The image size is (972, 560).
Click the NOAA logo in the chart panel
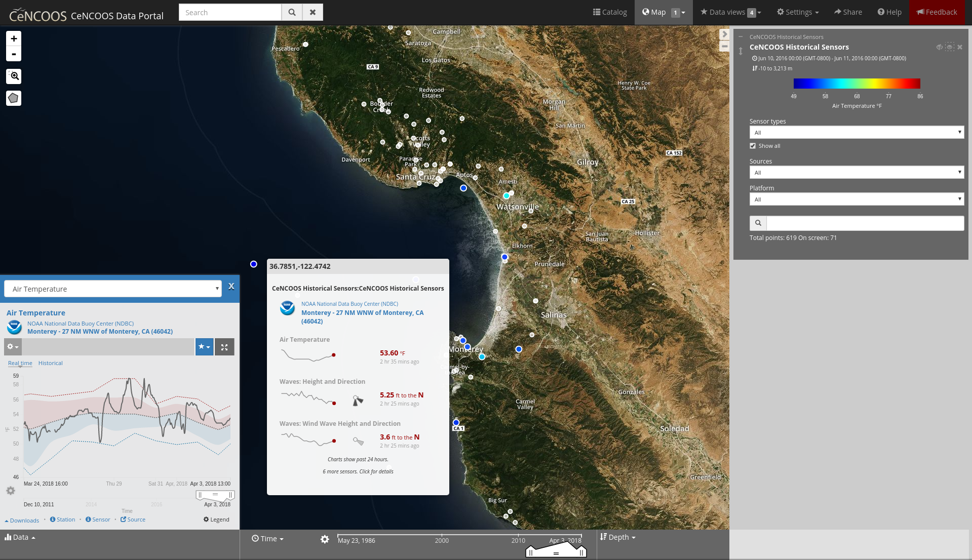(14, 327)
